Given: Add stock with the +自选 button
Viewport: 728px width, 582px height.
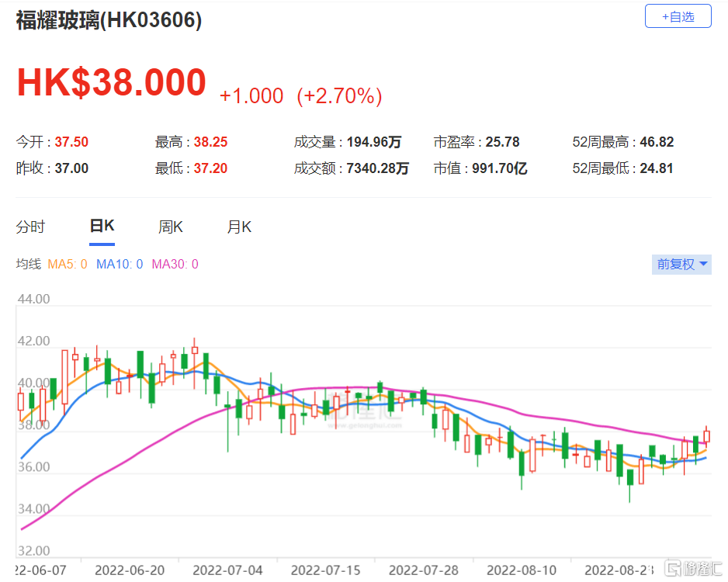Looking at the screenshot, I should click(x=678, y=16).
